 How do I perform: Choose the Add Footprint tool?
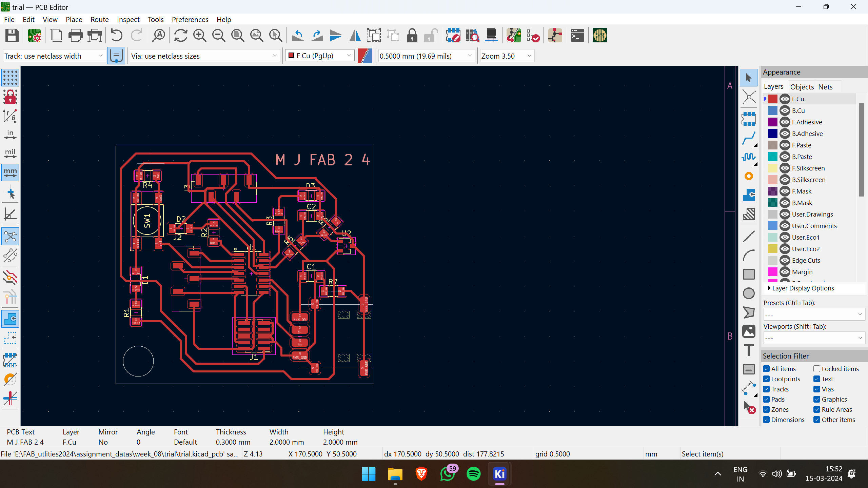point(749,119)
